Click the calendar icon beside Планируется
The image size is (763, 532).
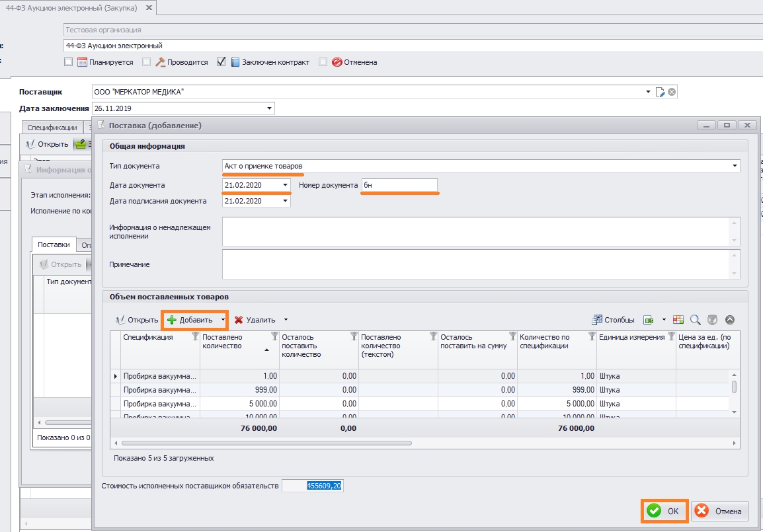[82, 62]
